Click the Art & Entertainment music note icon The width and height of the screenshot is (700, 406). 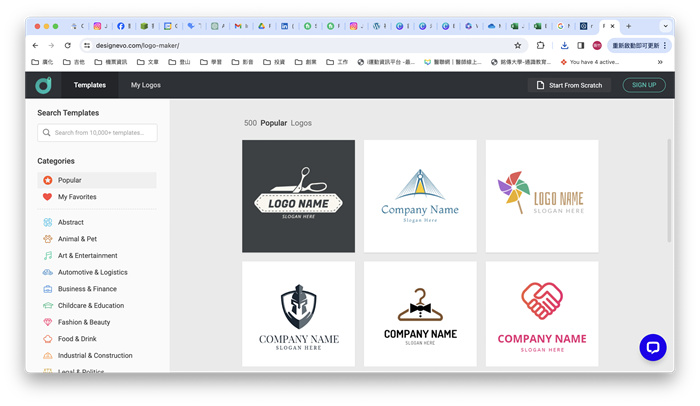(x=47, y=255)
